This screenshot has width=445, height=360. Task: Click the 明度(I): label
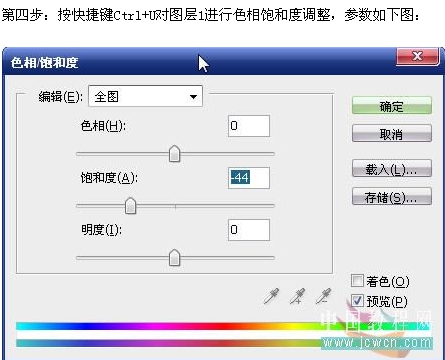pos(101,230)
